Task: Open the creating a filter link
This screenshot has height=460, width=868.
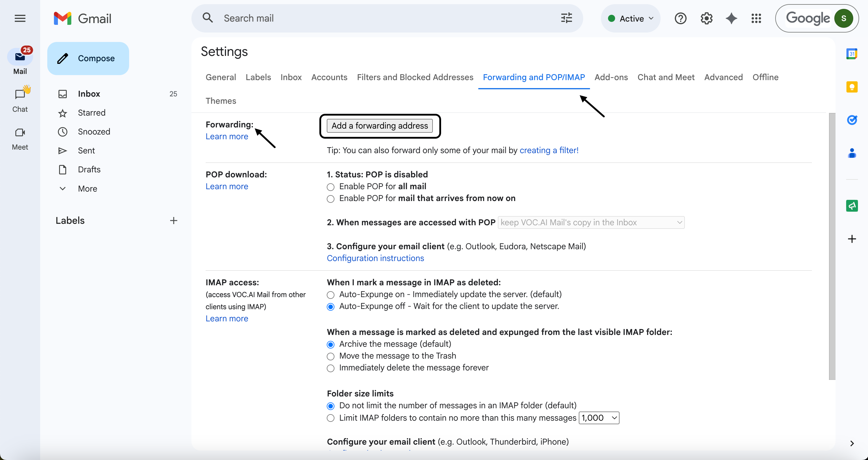Action: [549, 150]
